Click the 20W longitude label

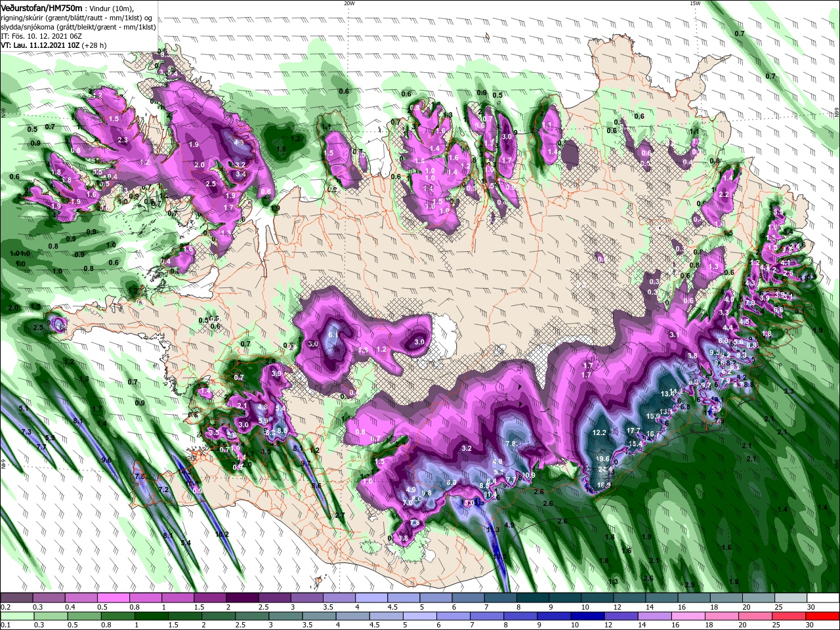pyautogui.click(x=349, y=3)
